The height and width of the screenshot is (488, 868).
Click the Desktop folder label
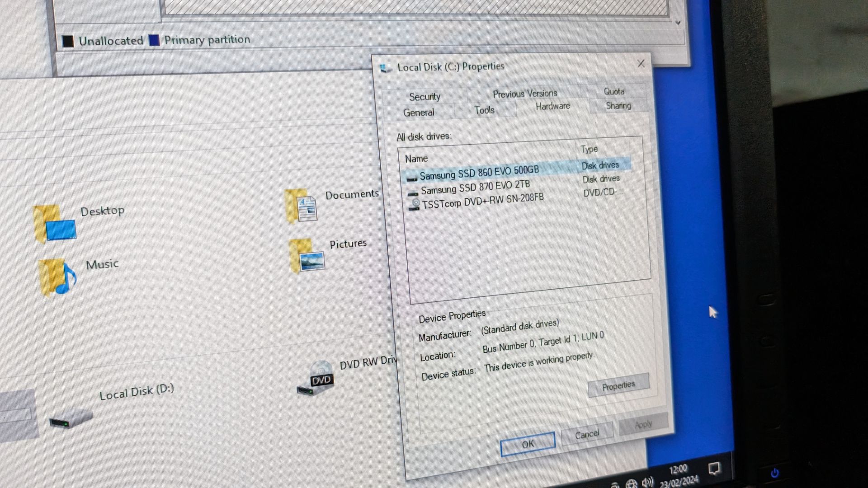[x=102, y=211]
